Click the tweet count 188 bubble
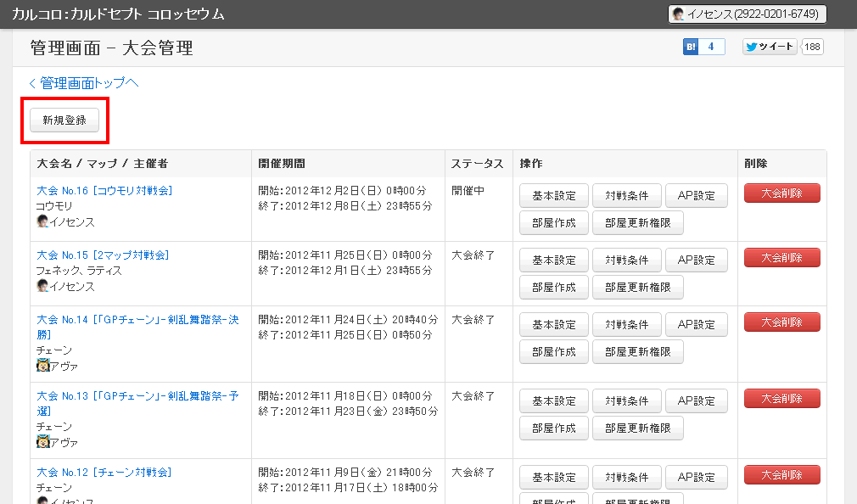 click(x=812, y=47)
